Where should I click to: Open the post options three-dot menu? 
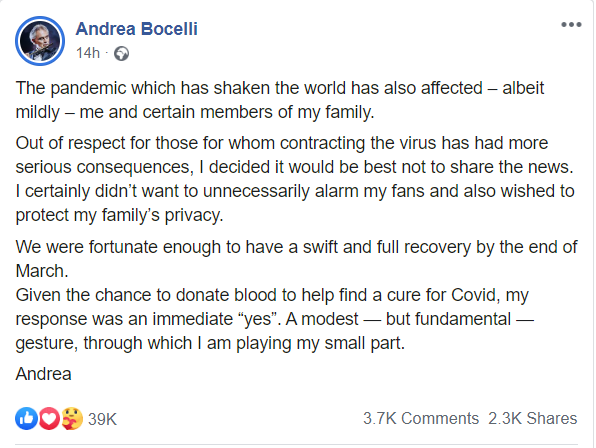(571, 25)
